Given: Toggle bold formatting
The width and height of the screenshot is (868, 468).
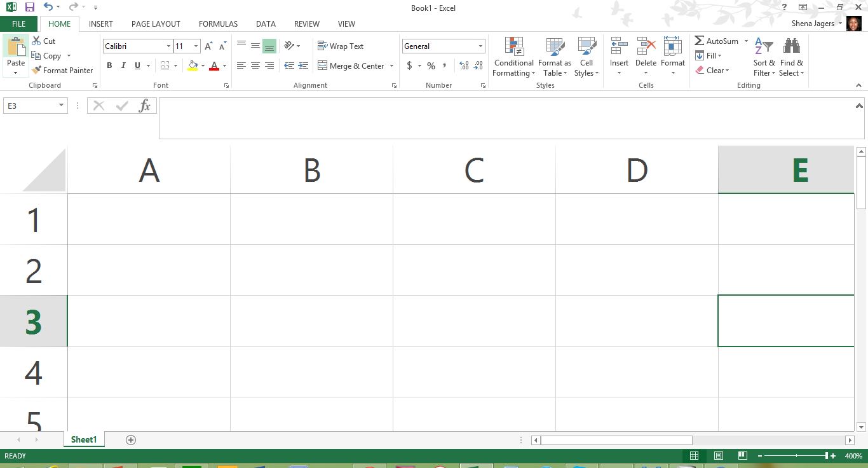Looking at the screenshot, I should tap(109, 65).
